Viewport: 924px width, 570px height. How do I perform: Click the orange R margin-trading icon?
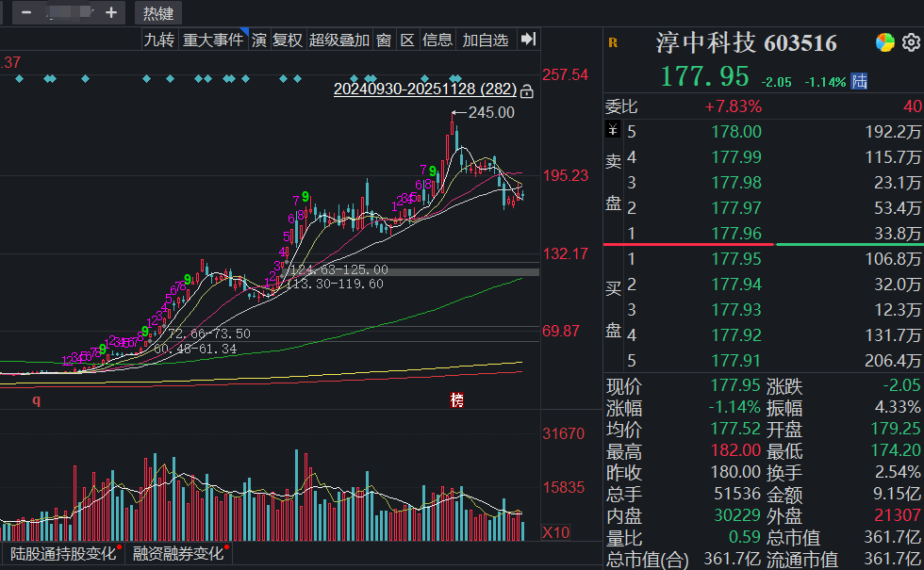613,42
